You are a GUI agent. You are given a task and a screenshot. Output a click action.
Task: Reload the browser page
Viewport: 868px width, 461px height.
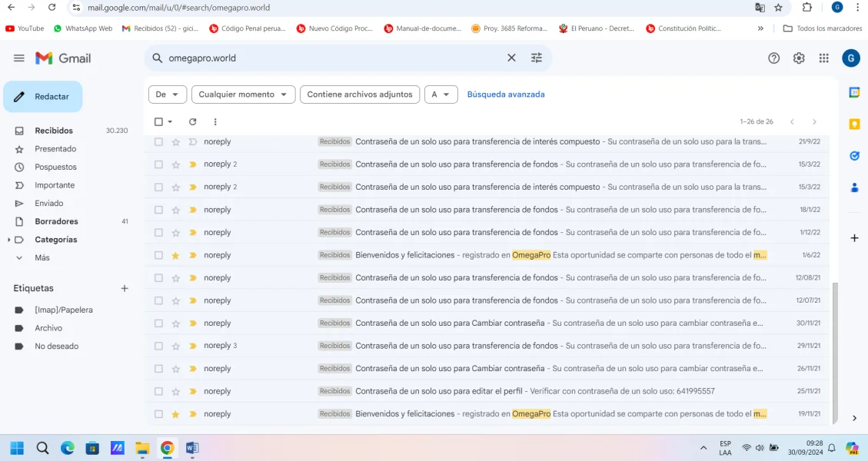tap(52, 7)
